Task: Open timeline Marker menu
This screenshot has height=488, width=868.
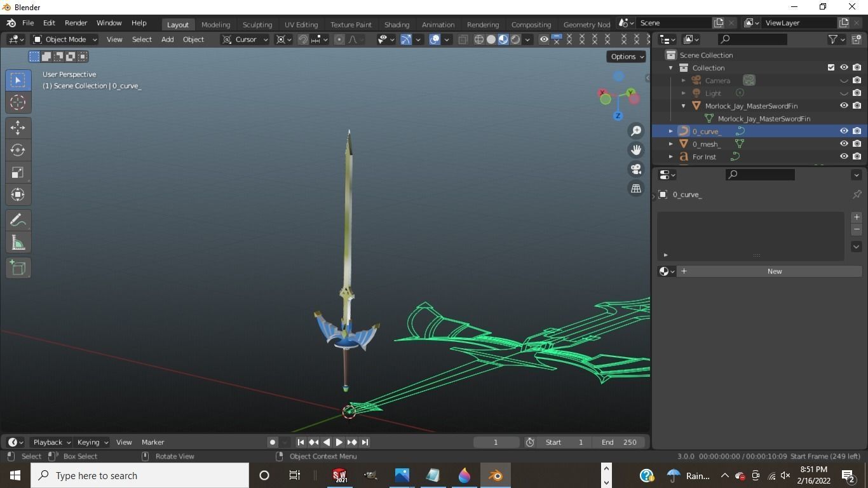Action: tap(153, 442)
